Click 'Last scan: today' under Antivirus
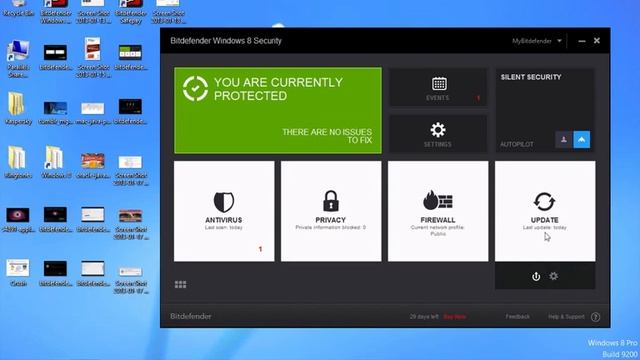Screen dimensions: 640x360 tap(224, 227)
